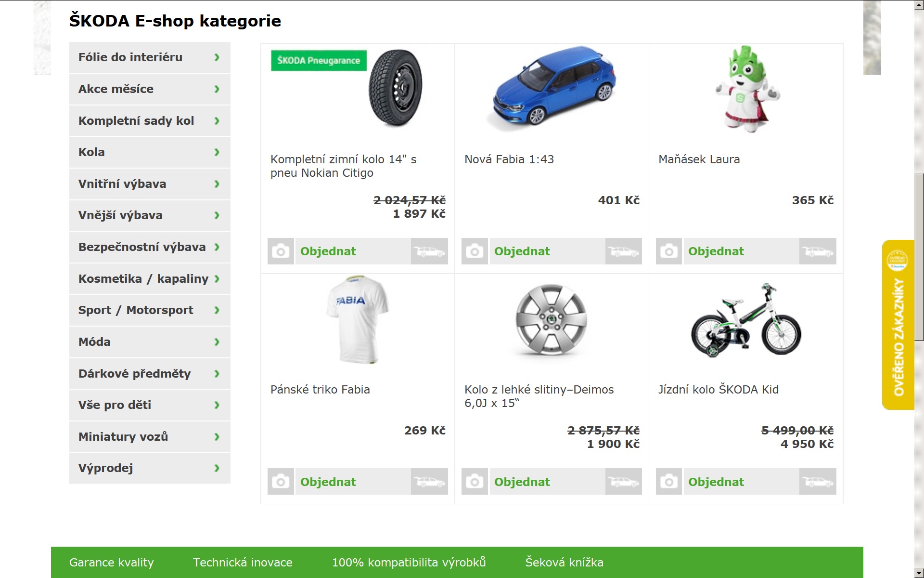924x578 pixels.
Task: Click Šeková knížka in footer bar
Action: click(x=565, y=563)
